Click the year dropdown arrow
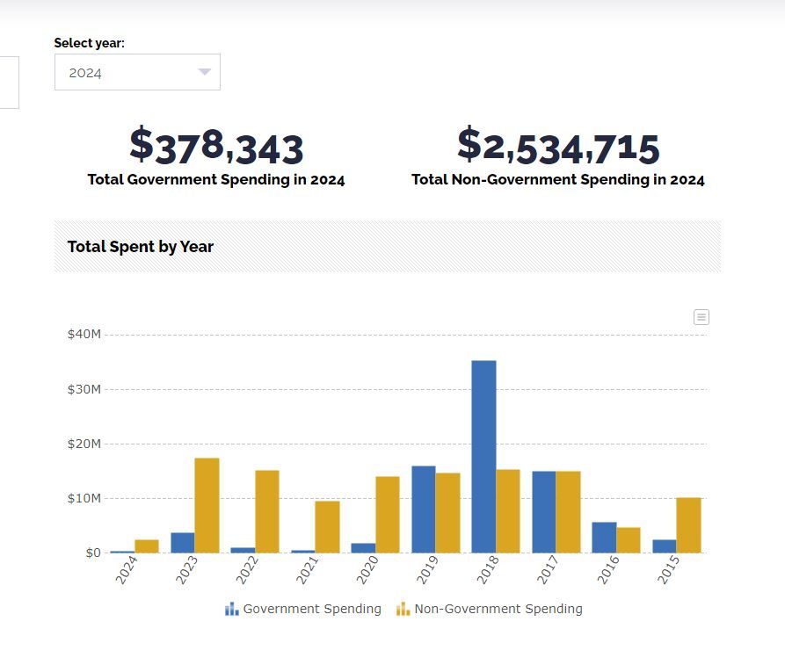The height and width of the screenshot is (672, 785). [x=205, y=72]
